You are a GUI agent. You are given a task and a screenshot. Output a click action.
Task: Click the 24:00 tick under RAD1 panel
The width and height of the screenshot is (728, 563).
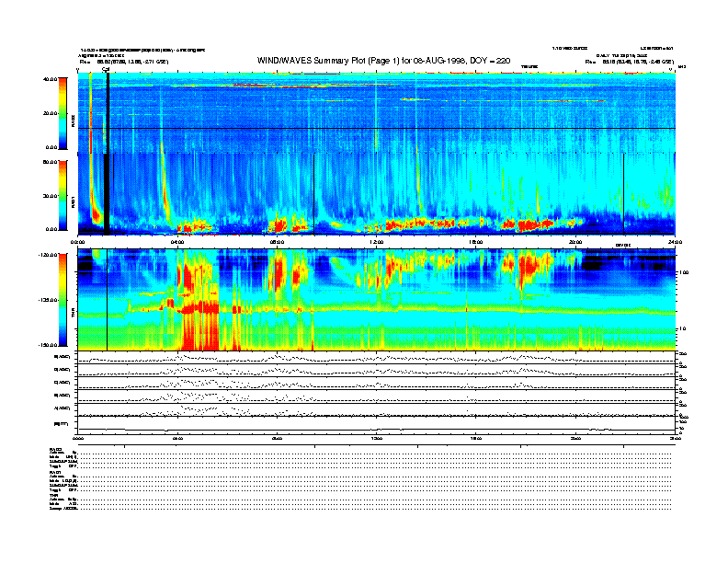[x=675, y=242]
